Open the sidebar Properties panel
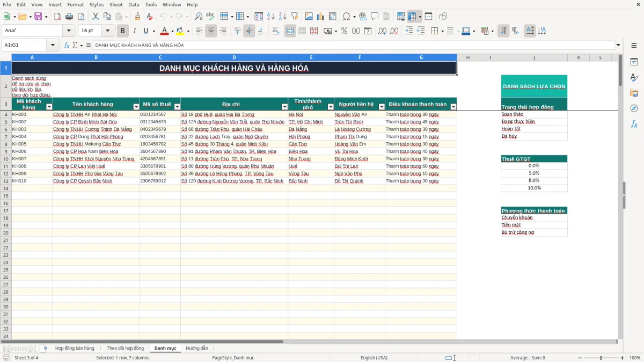Image resolution: width=644 pixels, height=362 pixels. (634, 62)
